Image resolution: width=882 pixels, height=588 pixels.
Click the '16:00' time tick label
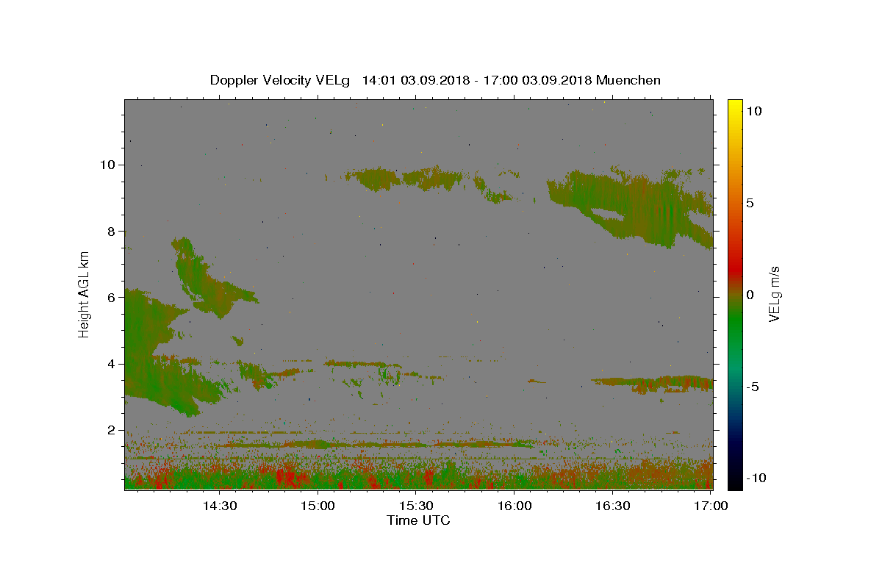tap(514, 506)
